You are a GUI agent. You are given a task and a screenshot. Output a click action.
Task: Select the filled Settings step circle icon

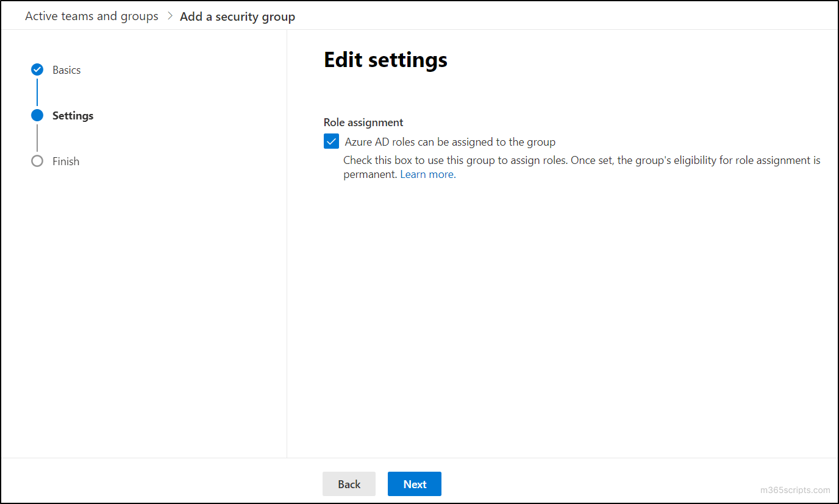click(37, 115)
